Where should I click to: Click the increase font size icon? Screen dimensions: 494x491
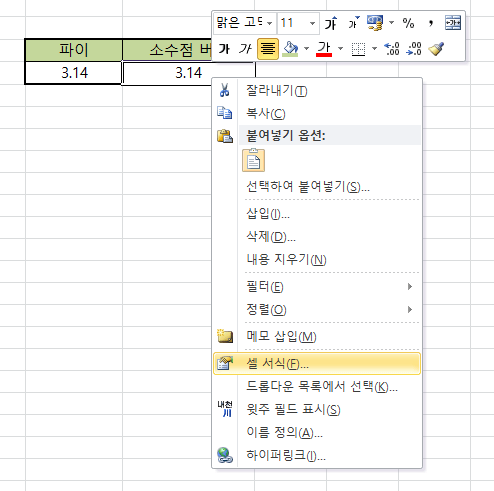331,23
